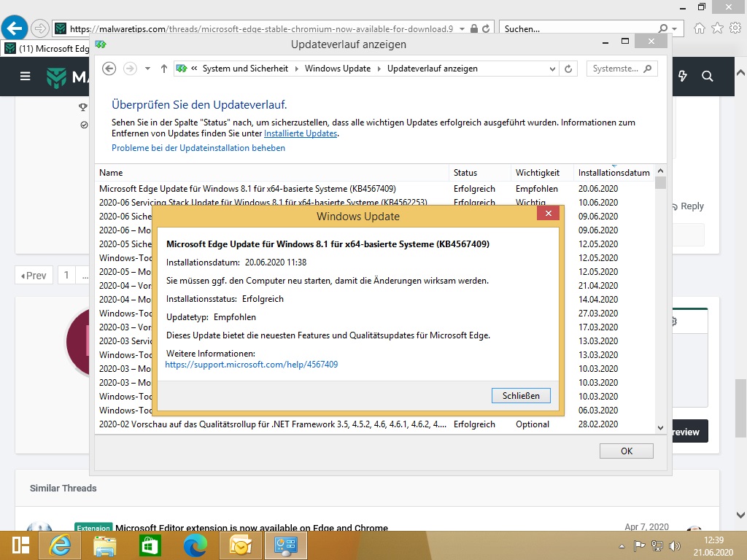Viewport: 747px width, 560px height.
Task: Click the IE page scrollbar down arrow
Action: (740, 516)
